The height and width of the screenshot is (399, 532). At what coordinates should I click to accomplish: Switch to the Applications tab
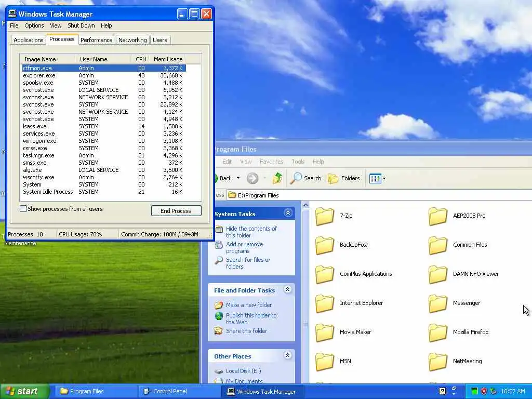pyautogui.click(x=29, y=40)
